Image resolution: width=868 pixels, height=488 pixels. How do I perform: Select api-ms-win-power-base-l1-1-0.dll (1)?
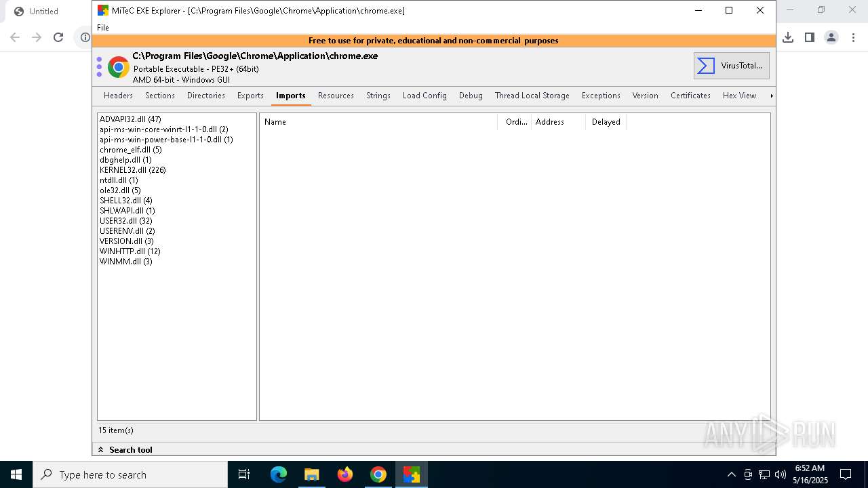coord(166,140)
